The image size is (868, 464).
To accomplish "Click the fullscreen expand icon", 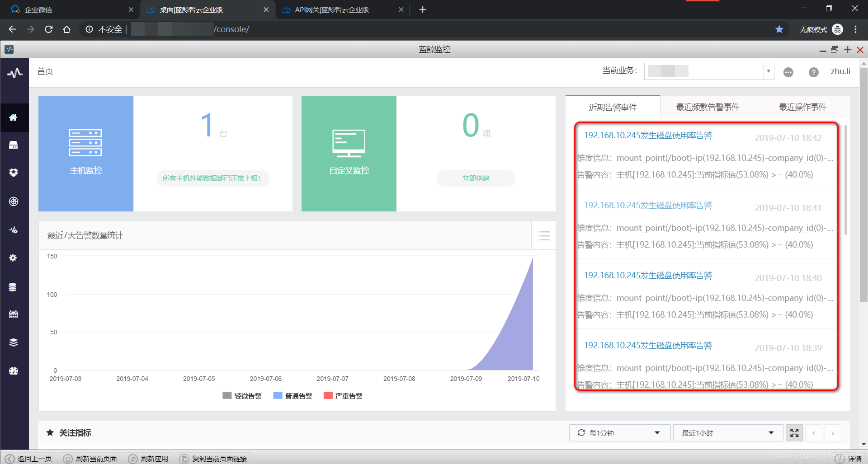I will [x=794, y=433].
